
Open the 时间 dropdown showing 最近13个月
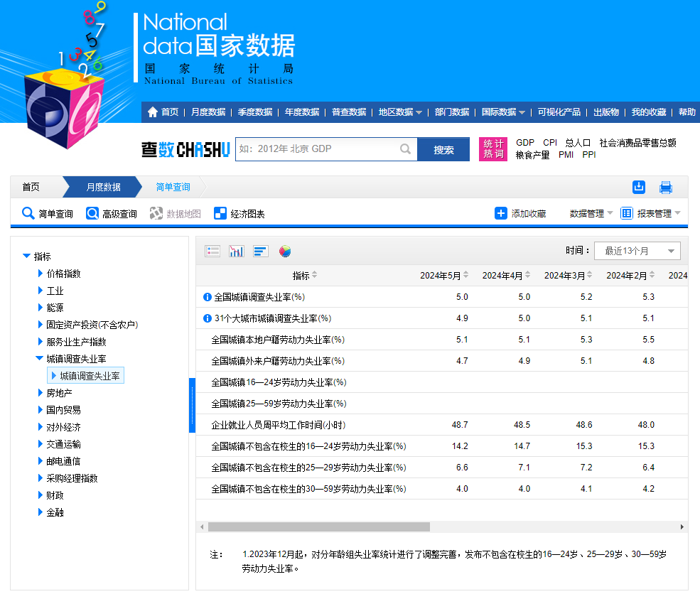(x=637, y=251)
